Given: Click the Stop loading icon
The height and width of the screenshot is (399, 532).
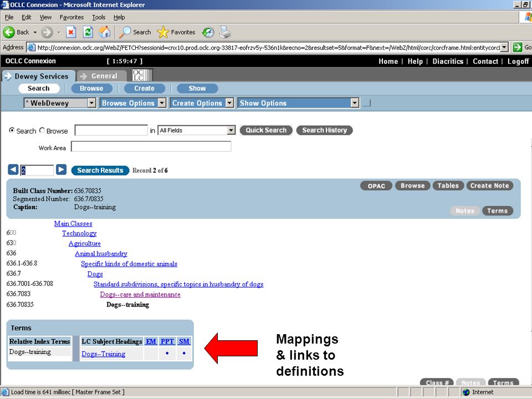Looking at the screenshot, I should pos(70,32).
